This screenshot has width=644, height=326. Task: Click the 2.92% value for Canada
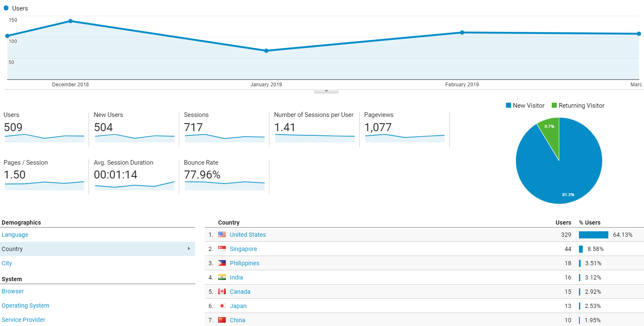coord(593,292)
